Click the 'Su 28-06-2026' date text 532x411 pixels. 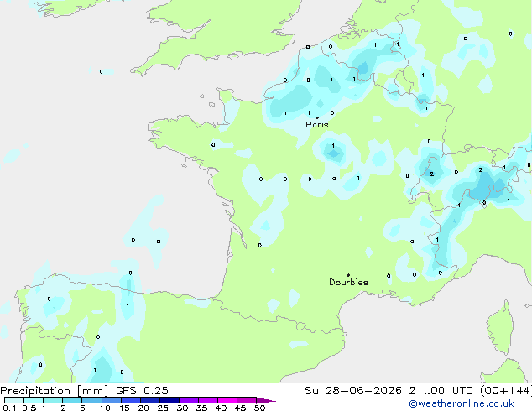[353, 391]
